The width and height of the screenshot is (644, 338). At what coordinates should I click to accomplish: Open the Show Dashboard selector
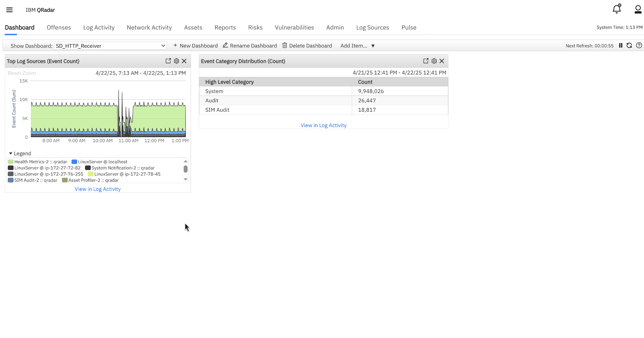tap(110, 46)
